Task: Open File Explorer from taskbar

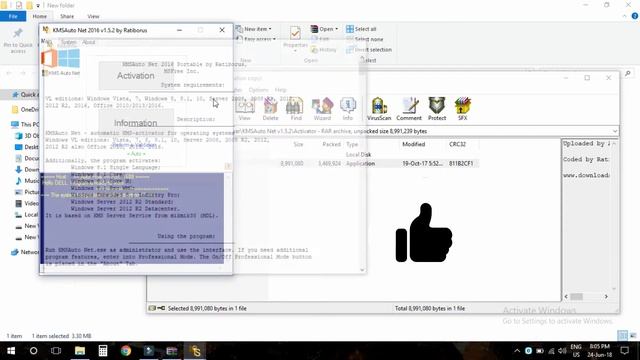Action: (x=80, y=351)
